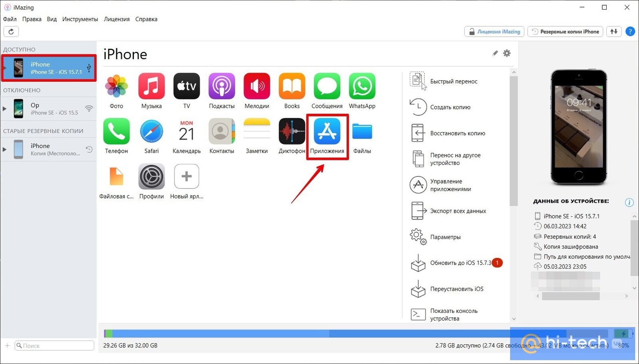Expand the Op device entry
The image size is (639, 364).
click(4, 109)
